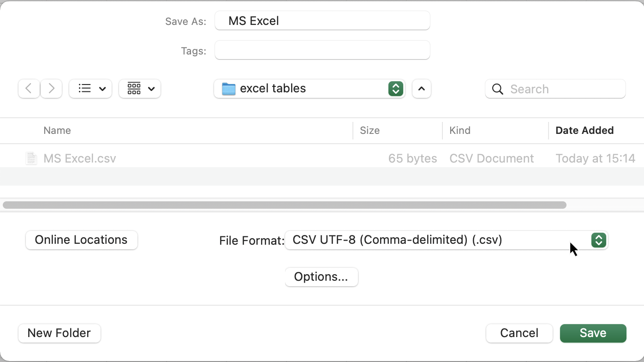The height and width of the screenshot is (362, 644).
Task: Click the Options button
Action: point(322,277)
